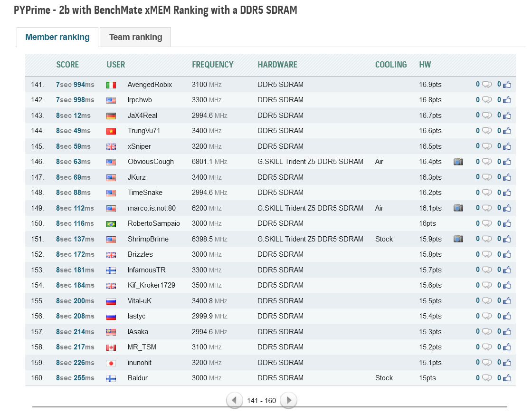Click the camera icon in ObviousCough's row
Image resolution: width=532 pixels, height=415 pixels.
point(458,162)
